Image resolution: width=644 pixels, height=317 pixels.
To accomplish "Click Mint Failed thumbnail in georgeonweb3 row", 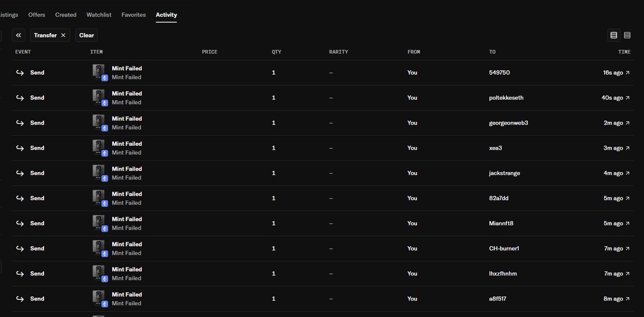I will click(98, 122).
